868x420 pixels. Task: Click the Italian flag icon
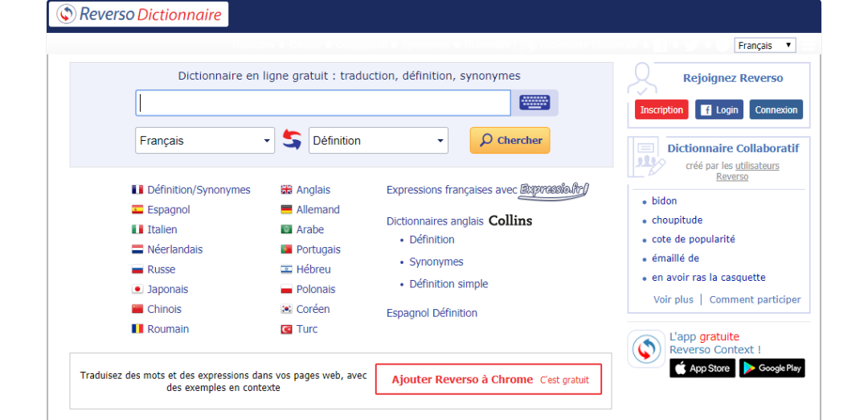click(x=137, y=229)
